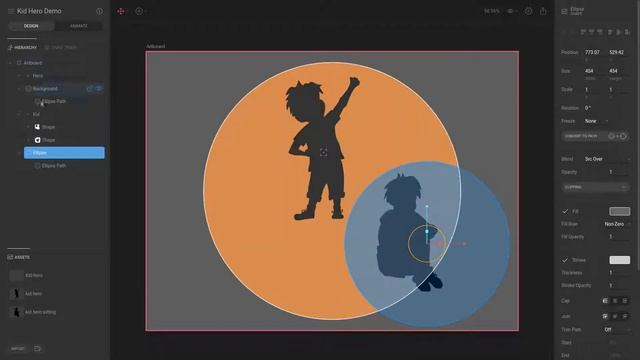The height and width of the screenshot is (360, 640).
Task: Click the align bottom icon
Action: (627, 32)
